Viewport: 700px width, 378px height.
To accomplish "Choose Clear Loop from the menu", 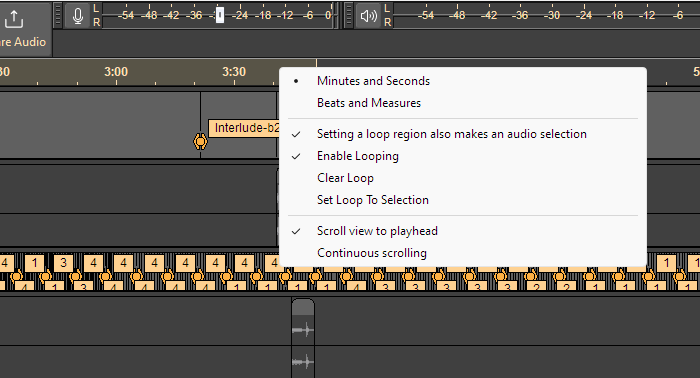I will coord(462,178).
